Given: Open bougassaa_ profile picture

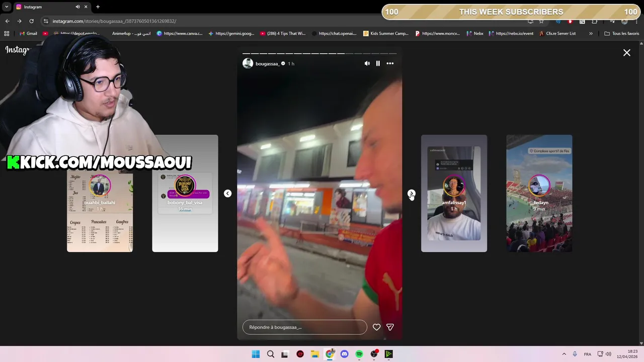Looking at the screenshot, I should point(248,63).
